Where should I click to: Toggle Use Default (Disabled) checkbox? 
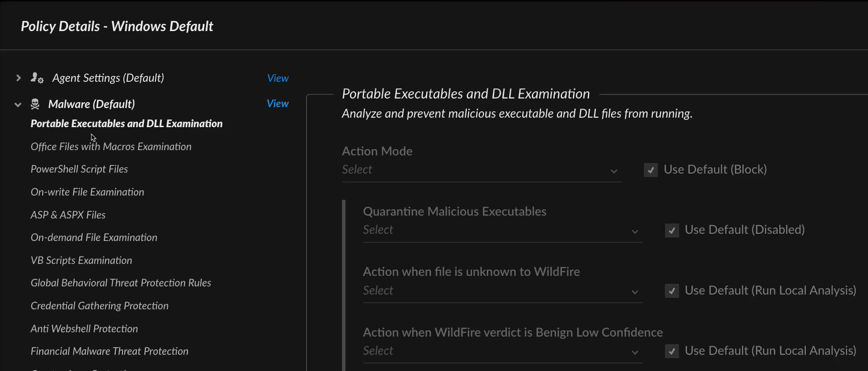click(x=671, y=230)
